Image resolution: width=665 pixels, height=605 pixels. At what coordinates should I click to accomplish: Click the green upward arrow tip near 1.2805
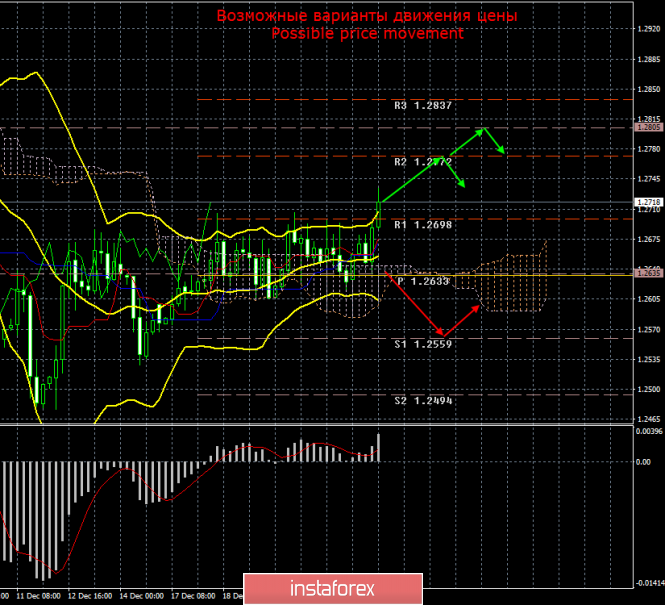point(482,129)
